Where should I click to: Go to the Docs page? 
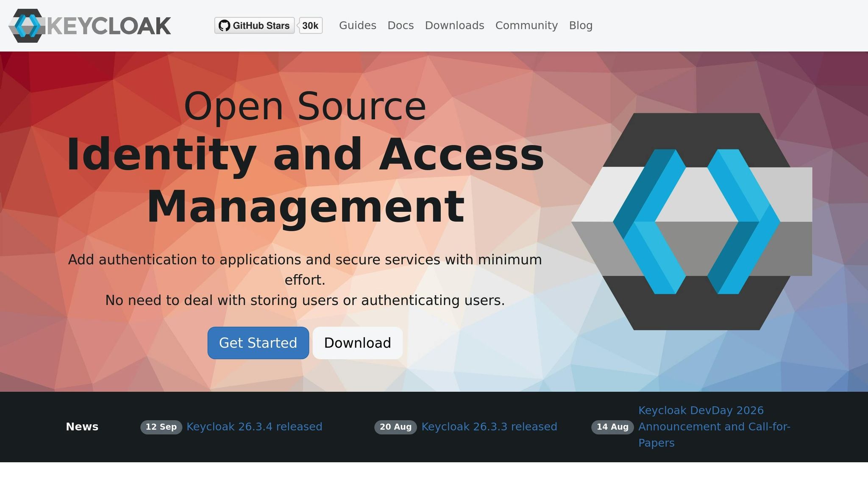point(401,25)
